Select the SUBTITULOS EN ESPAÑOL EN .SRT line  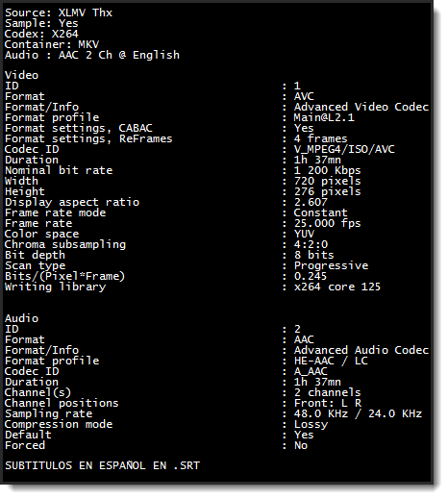coord(102,465)
